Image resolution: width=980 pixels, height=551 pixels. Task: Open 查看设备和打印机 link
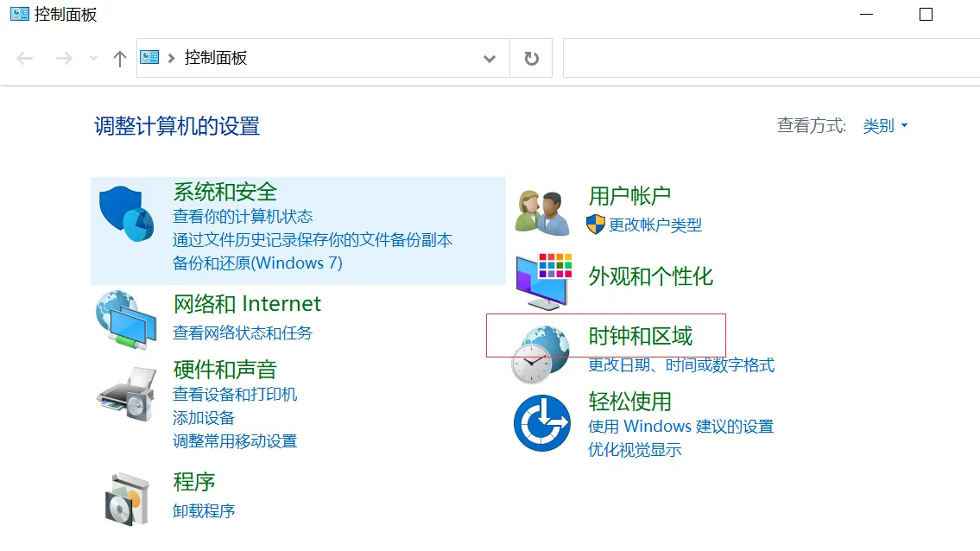point(235,394)
